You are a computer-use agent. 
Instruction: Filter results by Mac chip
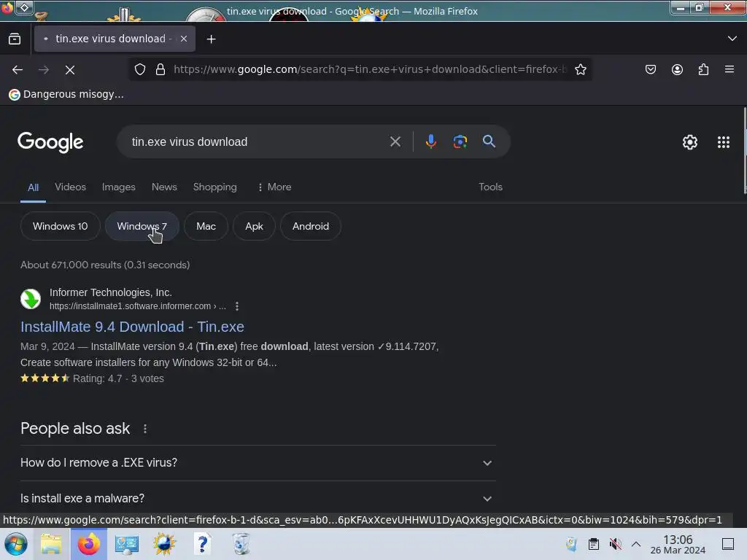206,226
